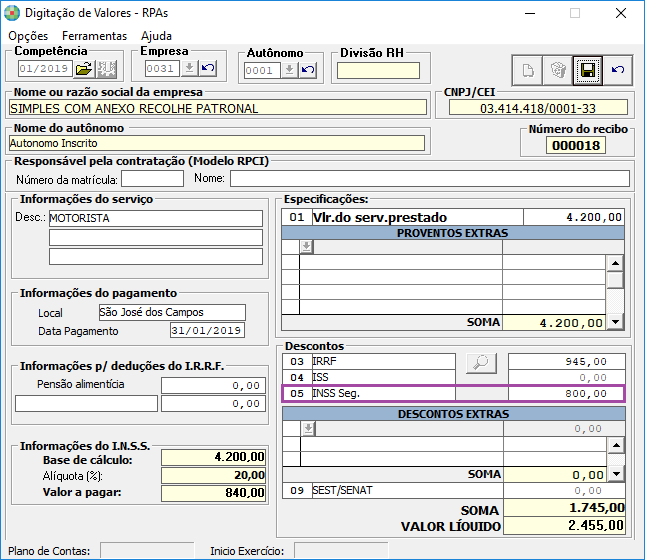The image size is (645, 560).
Task: Click the trash delete toolbar icon
Action: point(558,70)
